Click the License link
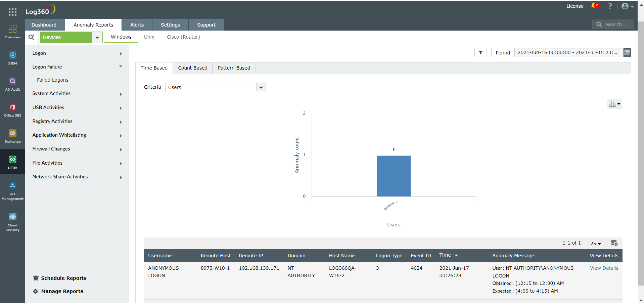Image resolution: width=644 pixels, height=303 pixels. click(x=575, y=6)
